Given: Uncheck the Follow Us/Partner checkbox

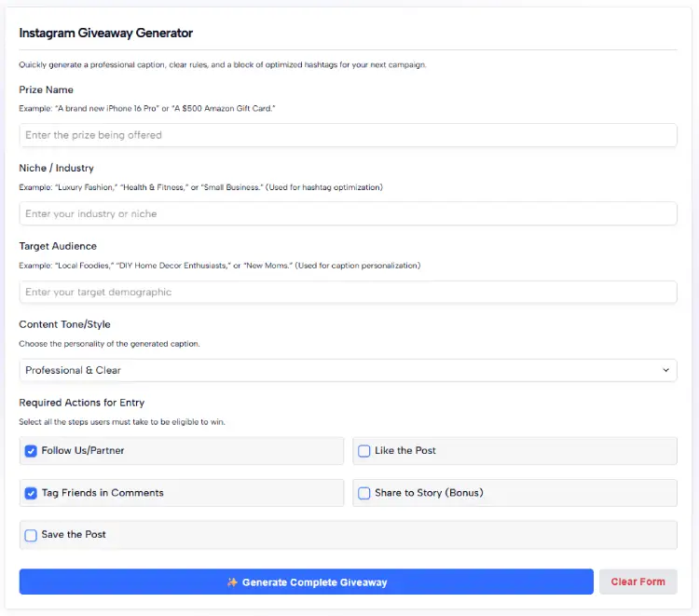Looking at the screenshot, I should (x=31, y=451).
